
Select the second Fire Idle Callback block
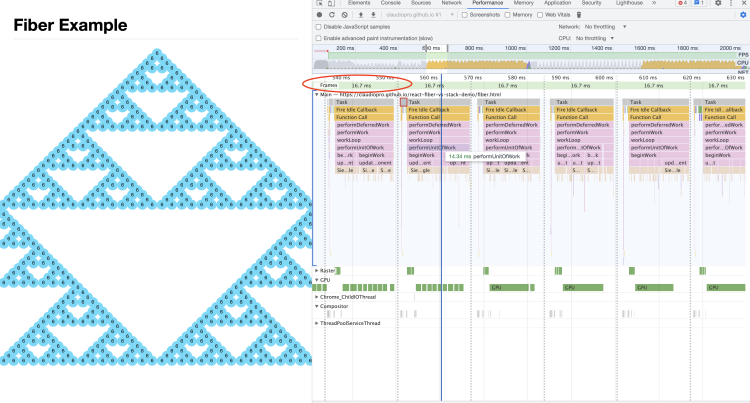click(x=439, y=109)
